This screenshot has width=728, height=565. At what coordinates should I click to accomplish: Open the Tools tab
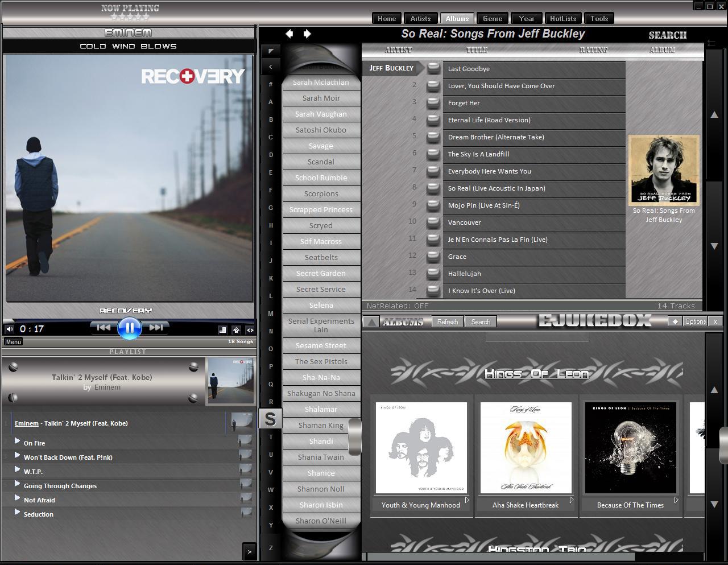tap(599, 18)
